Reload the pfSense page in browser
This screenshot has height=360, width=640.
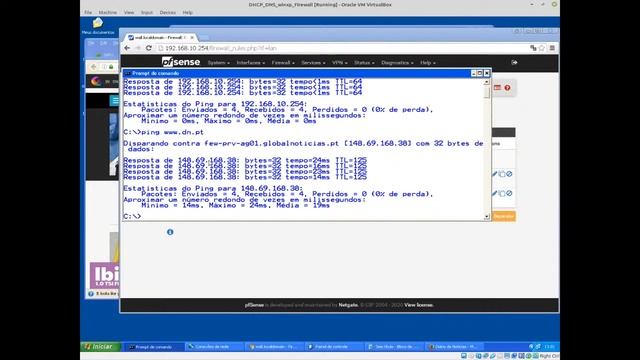click(x=149, y=48)
